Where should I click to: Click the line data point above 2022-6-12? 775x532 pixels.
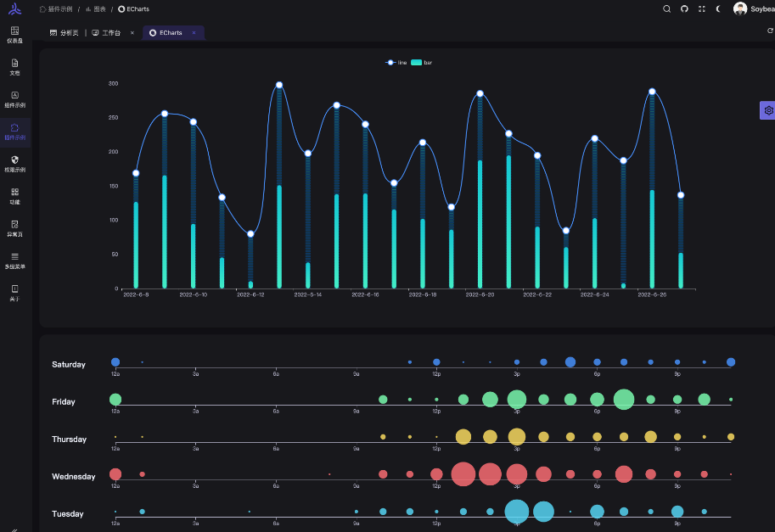(x=250, y=233)
